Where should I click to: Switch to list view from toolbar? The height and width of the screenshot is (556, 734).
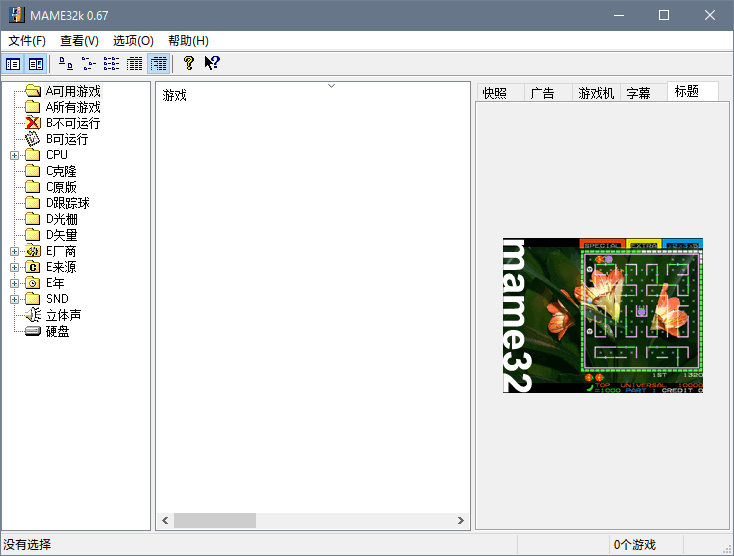tap(112, 64)
